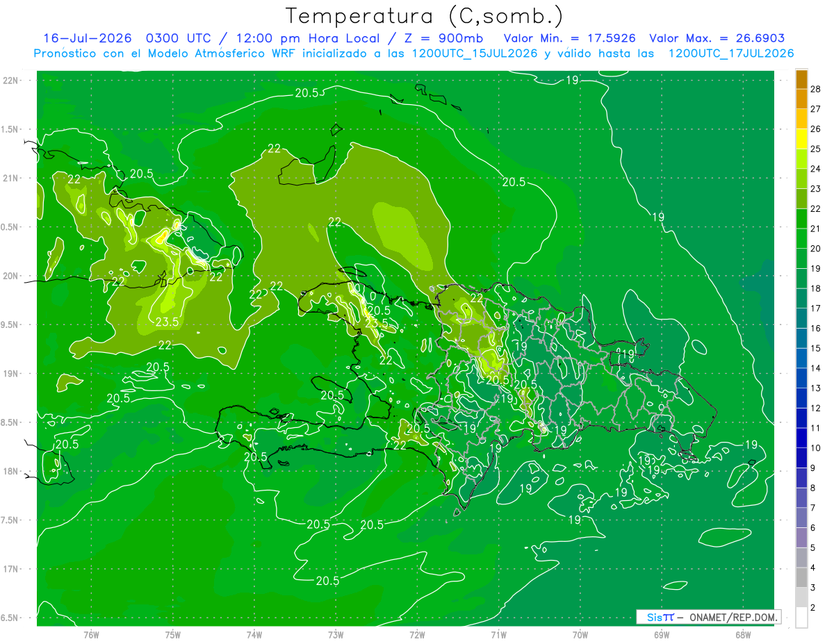Click legend value "25" on color scale
The image size is (834, 644).
coord(816,149)
